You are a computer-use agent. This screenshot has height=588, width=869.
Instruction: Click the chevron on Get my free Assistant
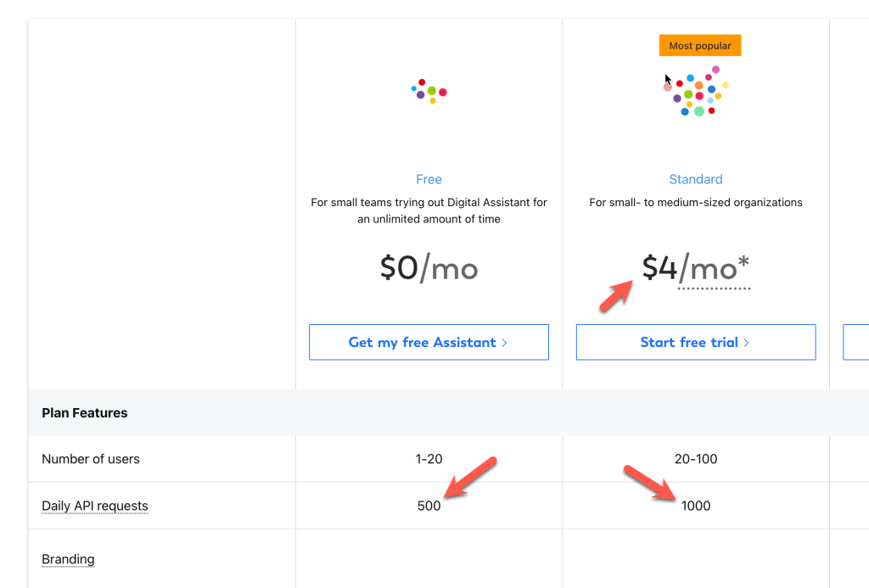(504, 343)
